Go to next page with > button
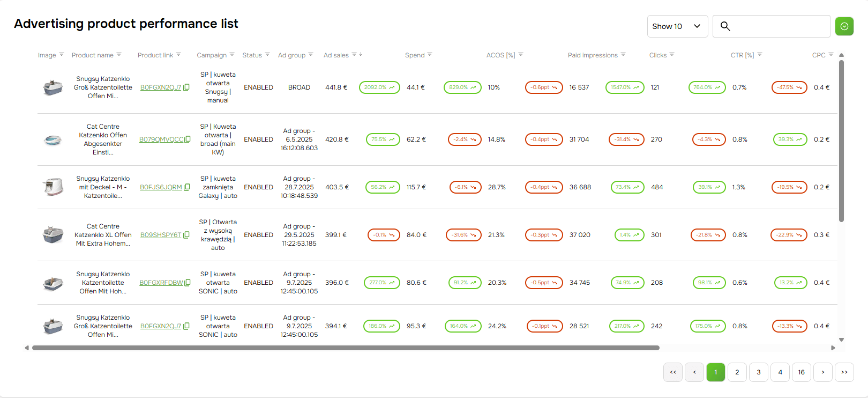Viewport: 868px width, 398px height. pos(823,372)
